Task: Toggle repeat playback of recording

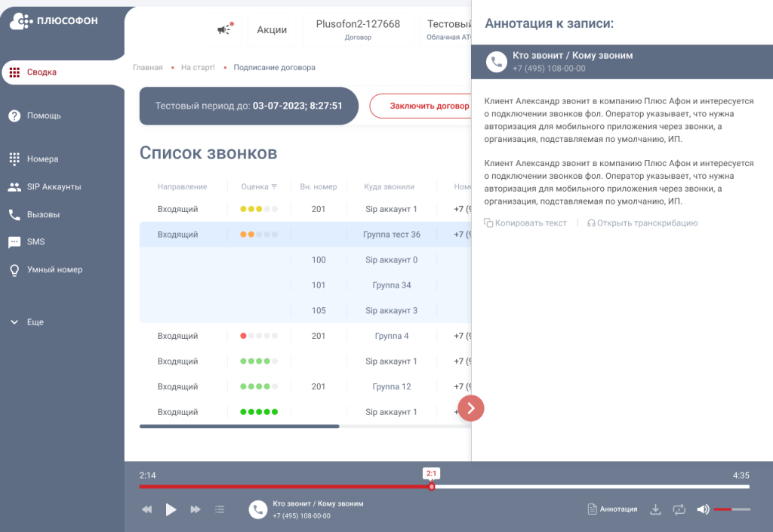Action: coord(679,509)
